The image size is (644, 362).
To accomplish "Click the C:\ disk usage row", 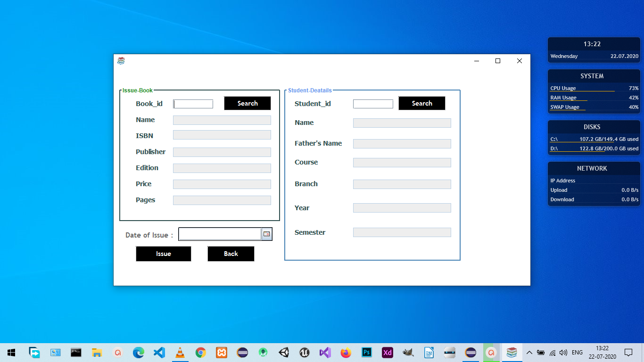I will click(594, 139).
